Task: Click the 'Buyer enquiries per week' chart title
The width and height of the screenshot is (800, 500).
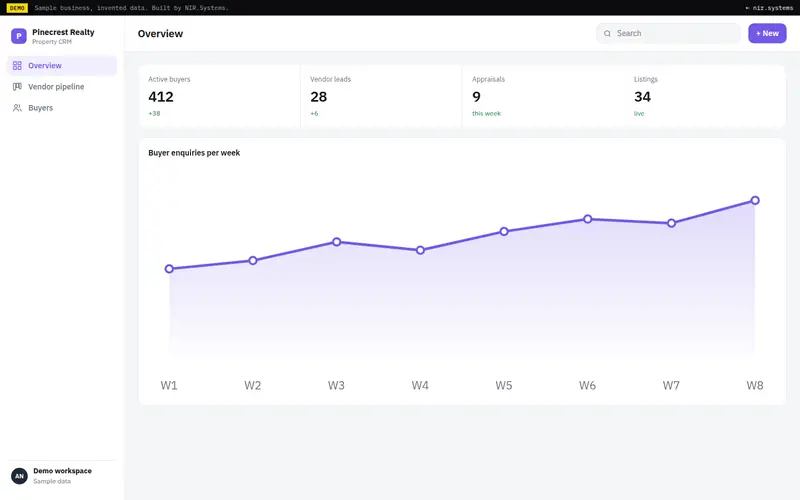Action: (194, 153)
